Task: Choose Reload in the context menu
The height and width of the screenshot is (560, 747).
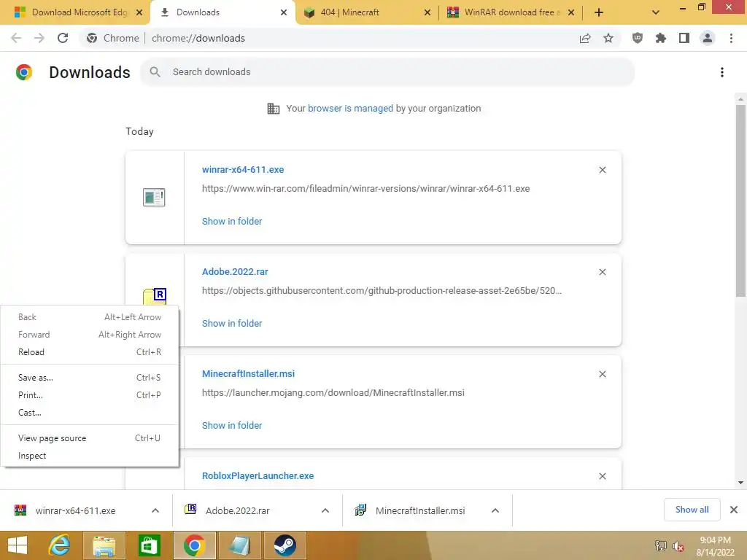Action: [x=90, y=352]
